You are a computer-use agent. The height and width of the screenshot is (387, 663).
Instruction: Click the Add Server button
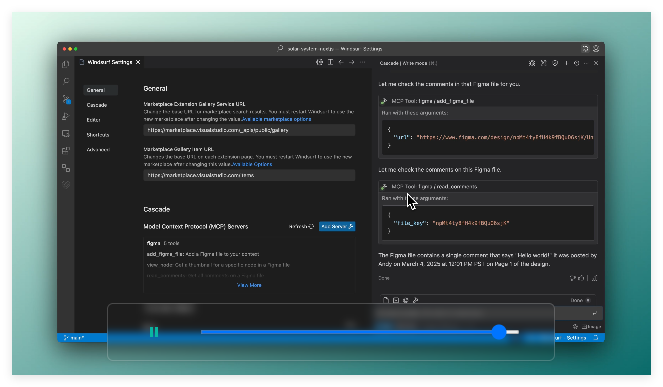(x=337, y=227)
